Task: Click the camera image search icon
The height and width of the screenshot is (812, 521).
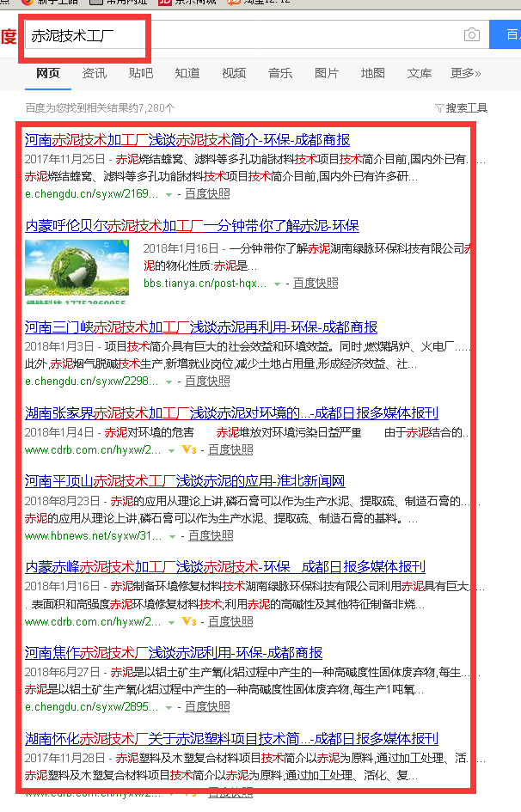Action: 472,34
